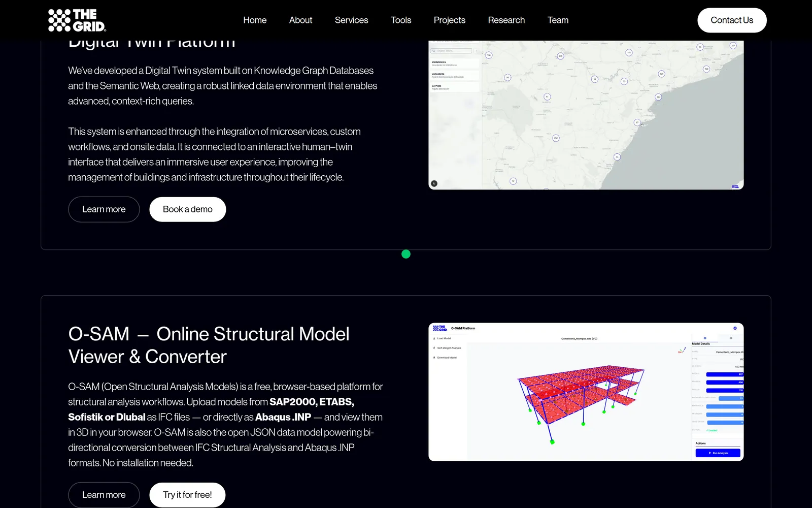Click The Grid logo in the header
812x508 pixels.
tap(77, 20)
